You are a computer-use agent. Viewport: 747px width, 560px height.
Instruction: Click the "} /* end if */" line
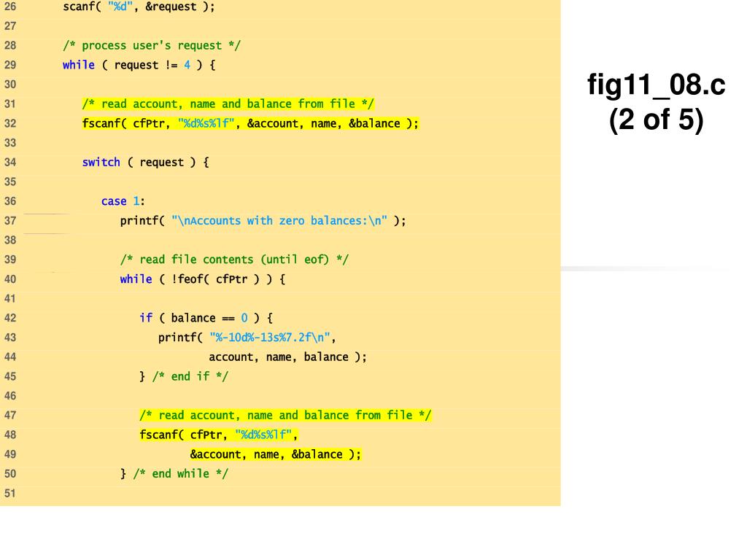[x=183, y=377]
